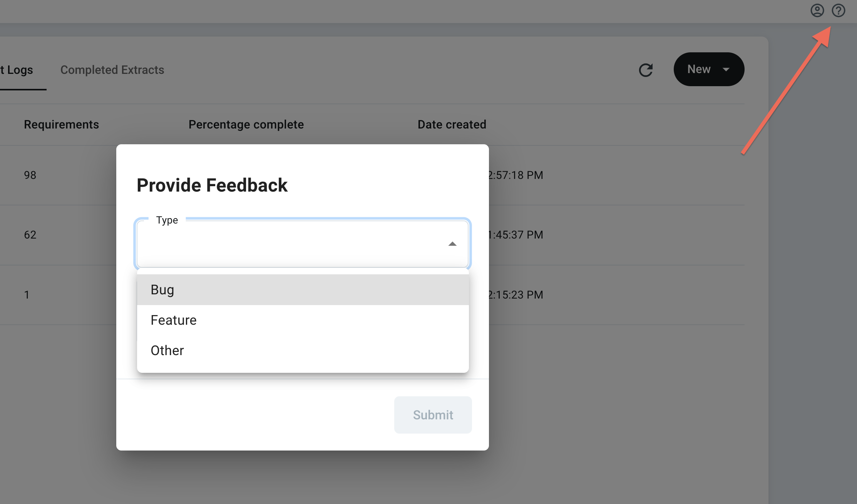Click the refresh icon beside New
857x504 pixels.
coord(646,70)
